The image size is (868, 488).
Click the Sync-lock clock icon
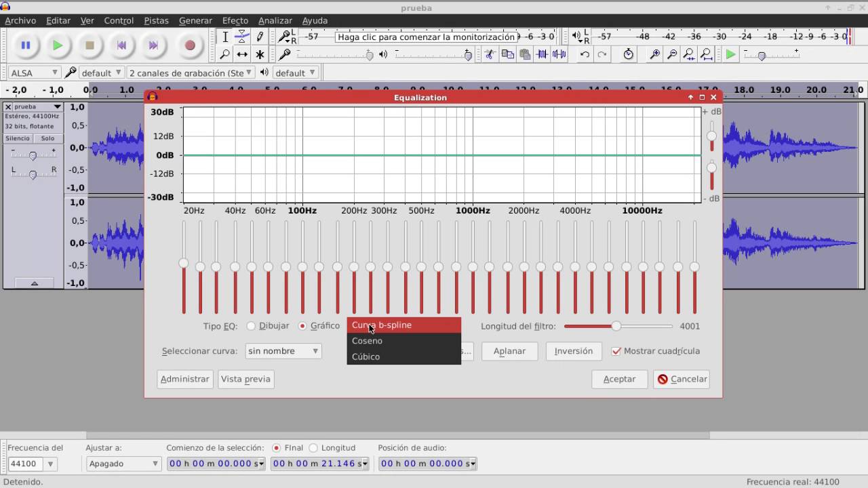pyautogui.click(x=628, y=54)
